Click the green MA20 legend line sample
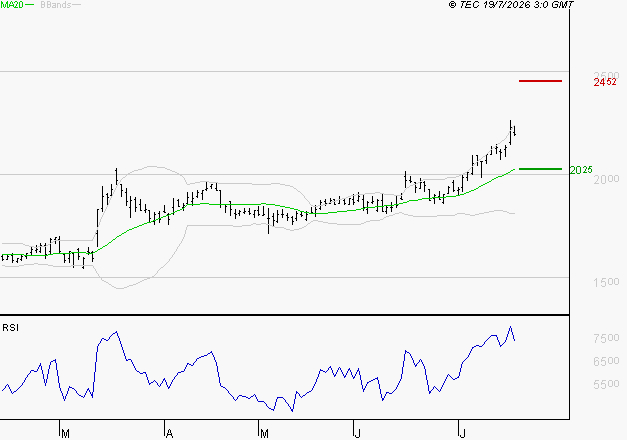The height and width of the screenshot is (440, 627). click(30, 5)
